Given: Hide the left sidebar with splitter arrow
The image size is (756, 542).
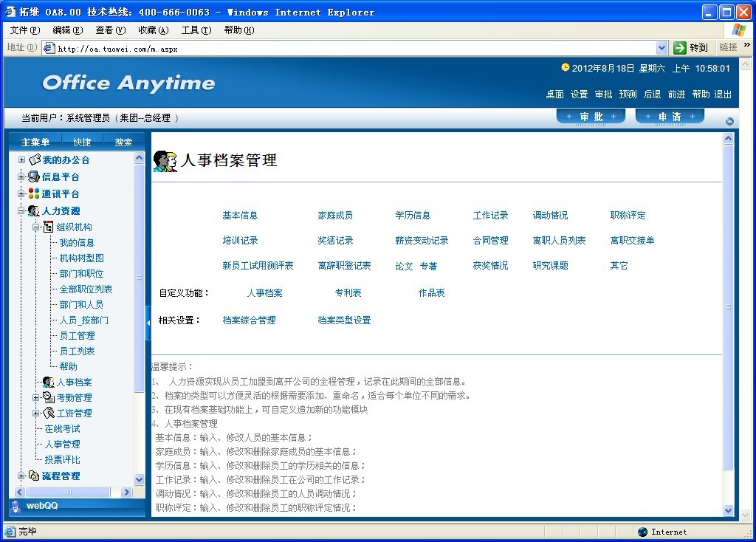Looking at the screenshot, I should (148, 322).
